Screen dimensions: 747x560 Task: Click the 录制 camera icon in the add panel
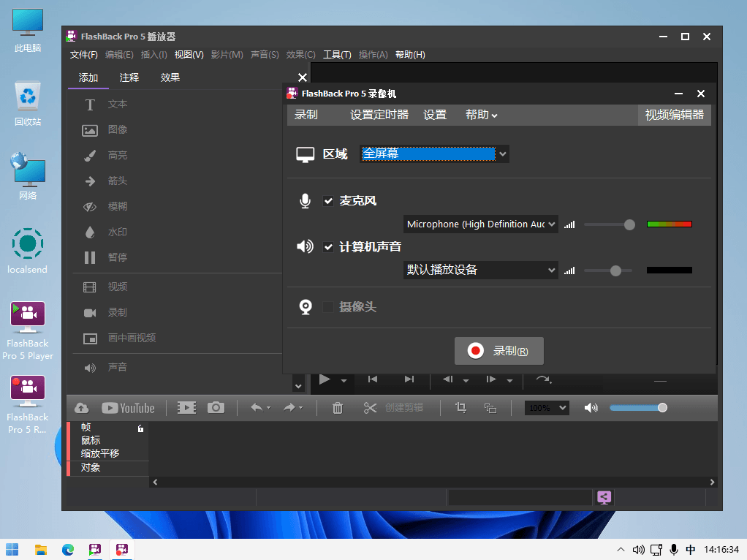click(x=90, y=313)
